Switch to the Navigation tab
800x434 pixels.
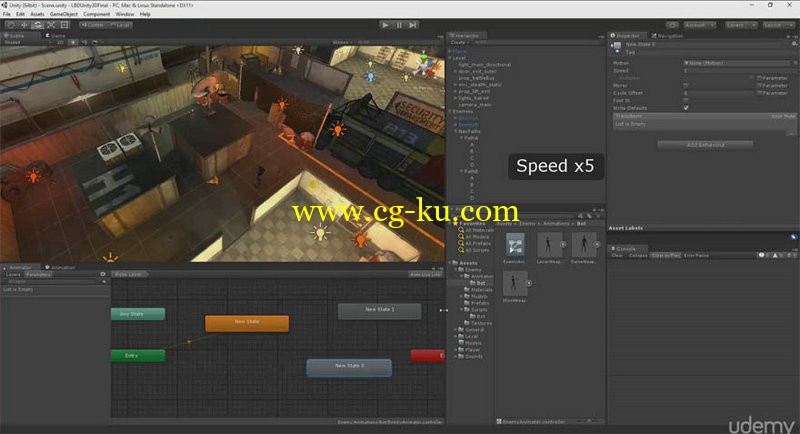(x=667, y=36)
